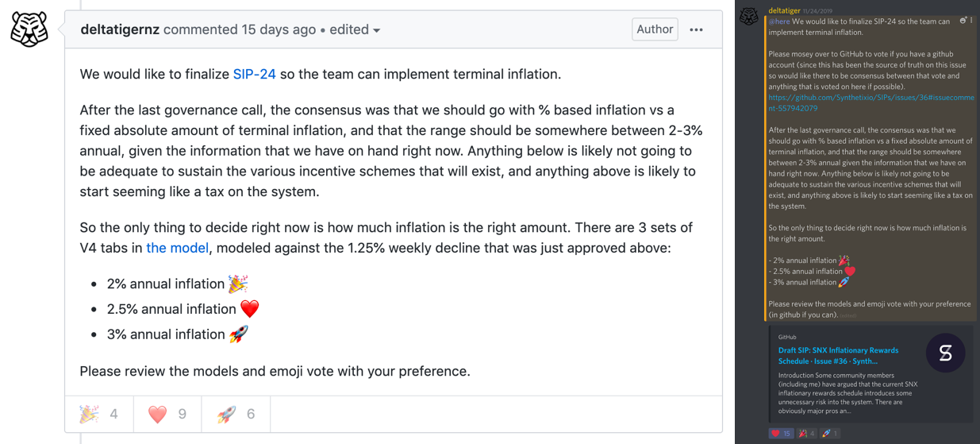This screenshot has height=444, width=980.
Task: Toggle the heart reaction with 9 votes
Action: click(168, 414)
